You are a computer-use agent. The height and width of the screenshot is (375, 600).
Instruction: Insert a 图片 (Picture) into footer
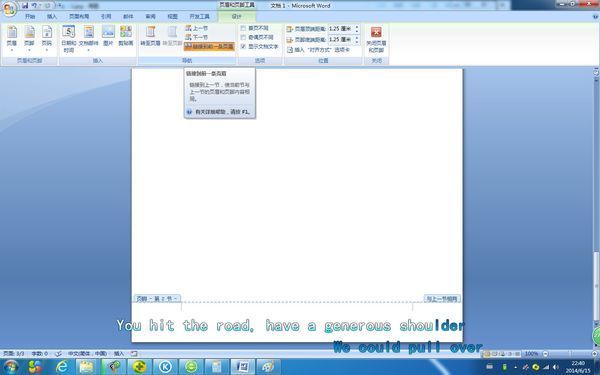coord(109,36)
